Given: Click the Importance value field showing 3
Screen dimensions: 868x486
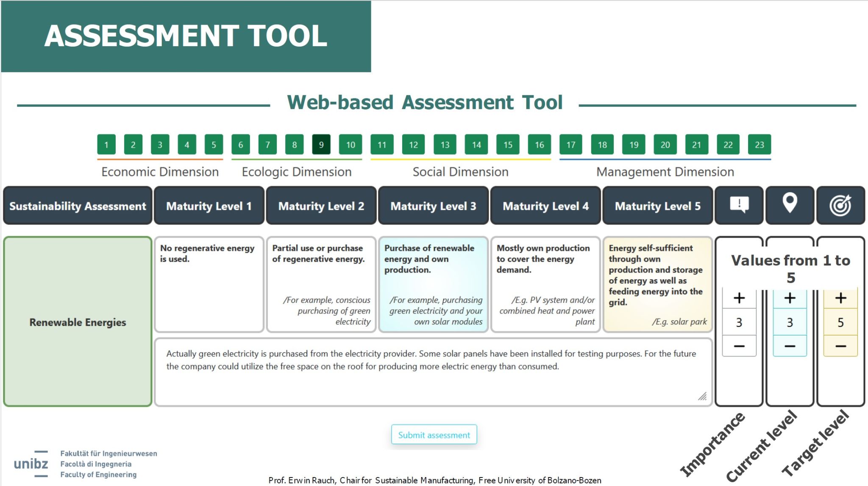Looking at the screenshot, I should click(x=739, y=322).
